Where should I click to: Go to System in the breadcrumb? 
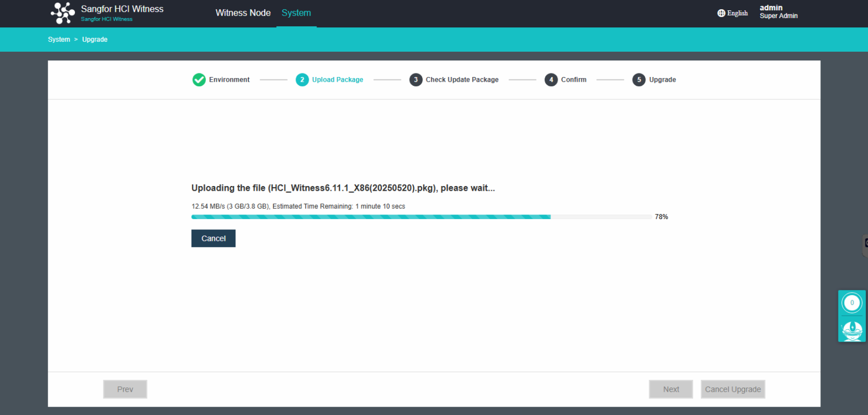59,39
